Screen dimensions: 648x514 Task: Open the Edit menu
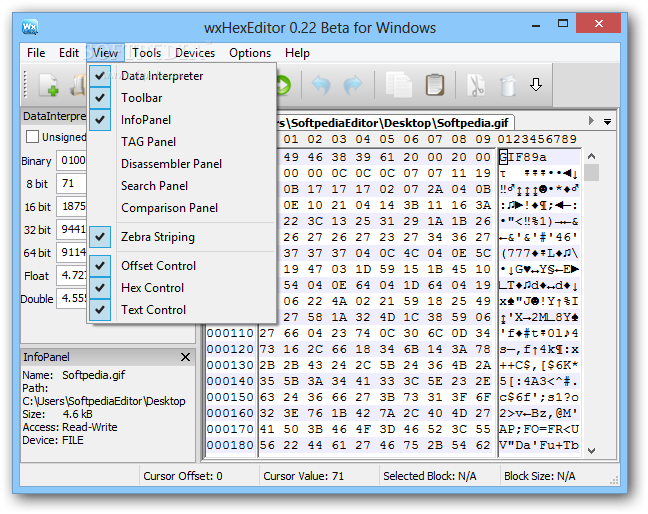[x=69, y=53]
